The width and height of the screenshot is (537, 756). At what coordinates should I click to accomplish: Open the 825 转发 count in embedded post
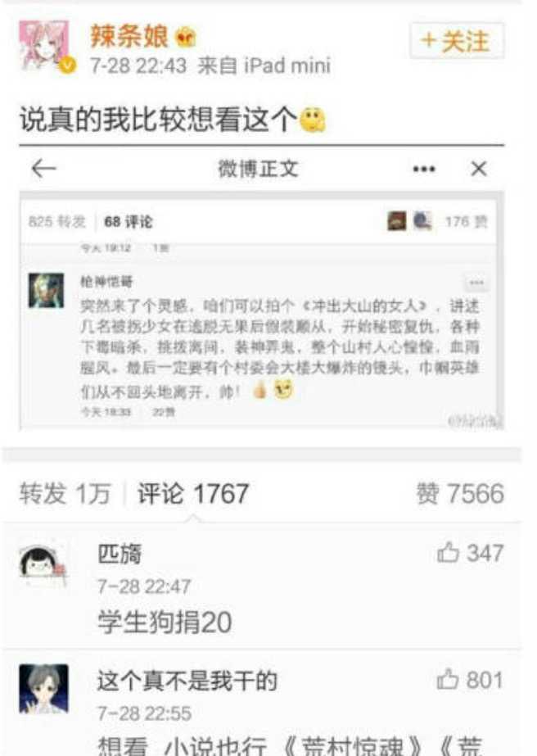[x=56, y=222]
